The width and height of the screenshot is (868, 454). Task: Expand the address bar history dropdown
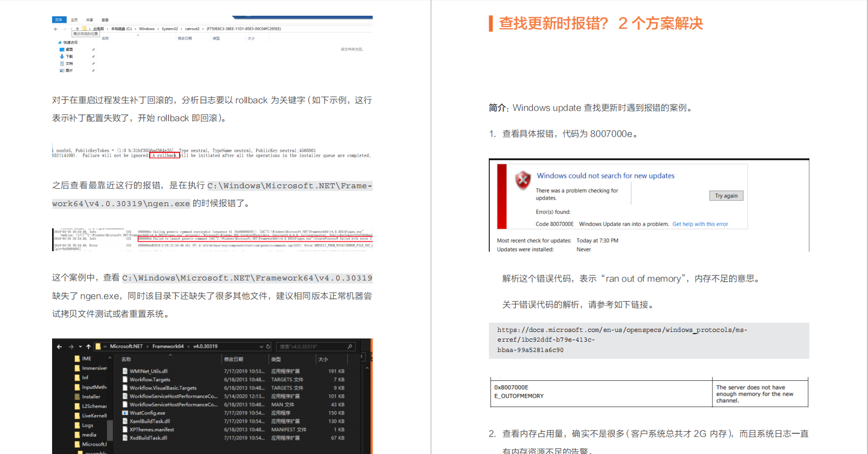pyautogui.click(x=261, y=347)
